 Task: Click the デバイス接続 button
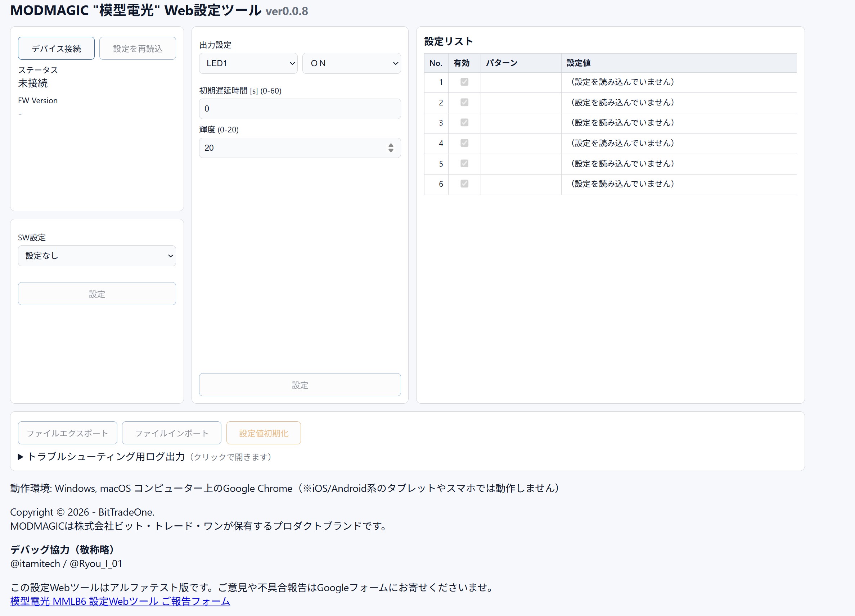56,48
